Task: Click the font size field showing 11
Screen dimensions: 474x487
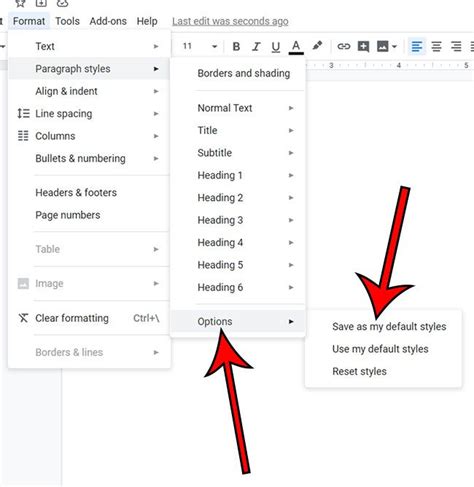Action: tap(188, 46)
